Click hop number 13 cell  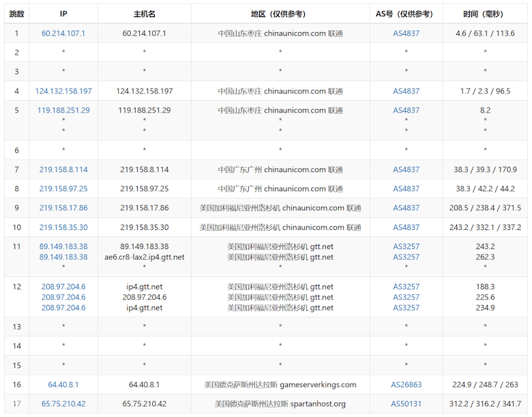16,327
